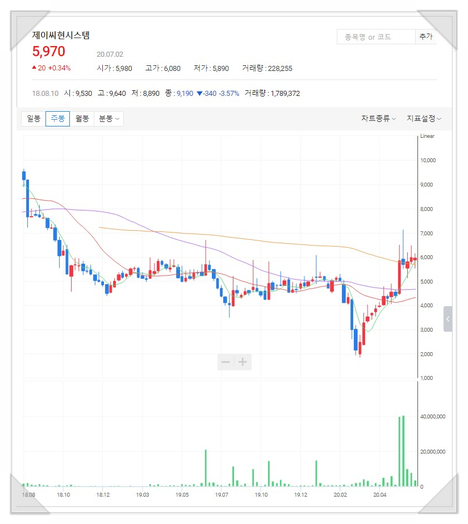Click the -3.57% change value

pyautogui.click(x=229, y=93)
